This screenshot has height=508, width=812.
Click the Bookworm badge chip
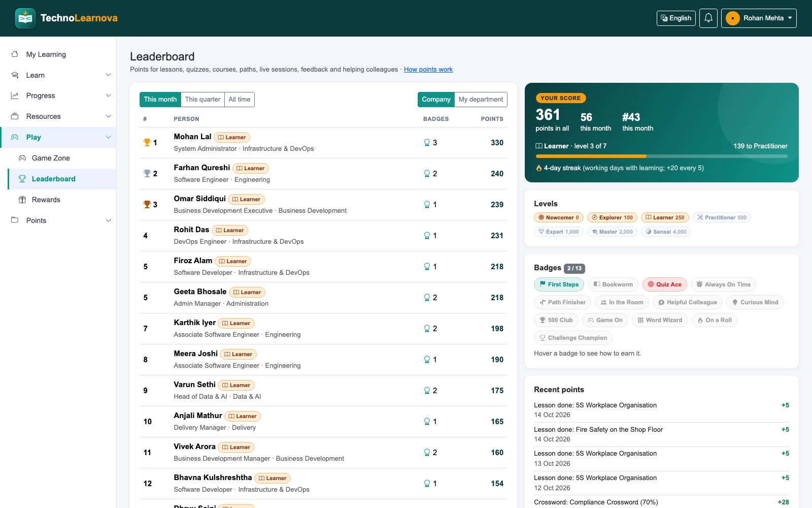613,284
